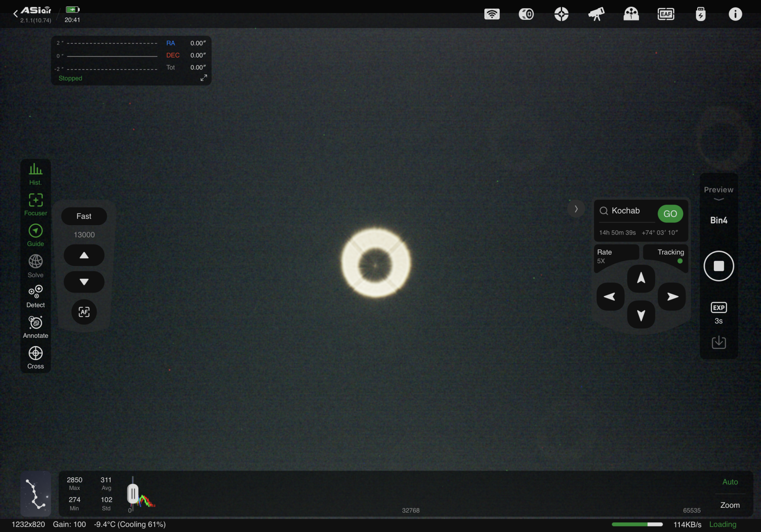Click the histogram stretch slider handle
The image size is (761, 532).
(x=133, y=494)
